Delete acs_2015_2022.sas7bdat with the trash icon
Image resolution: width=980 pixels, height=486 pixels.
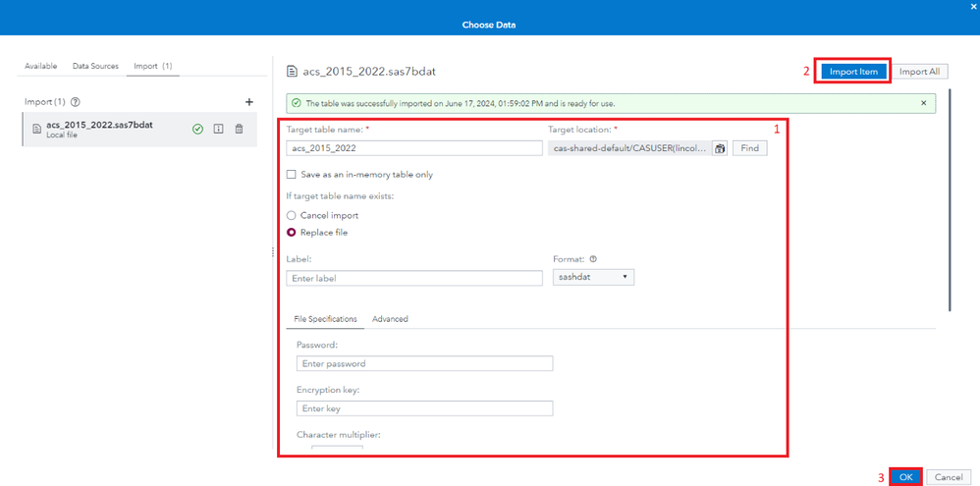tap(239, 129)
